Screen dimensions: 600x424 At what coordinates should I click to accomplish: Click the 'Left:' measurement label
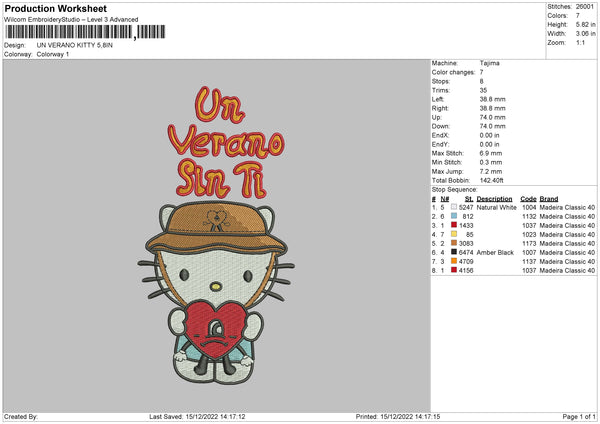438,99
